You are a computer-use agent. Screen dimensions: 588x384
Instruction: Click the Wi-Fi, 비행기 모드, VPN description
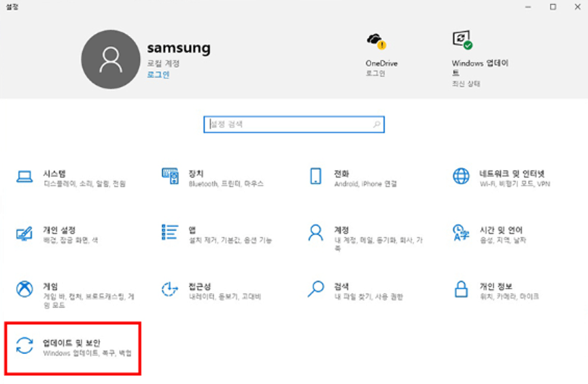[x=515, y=184]
